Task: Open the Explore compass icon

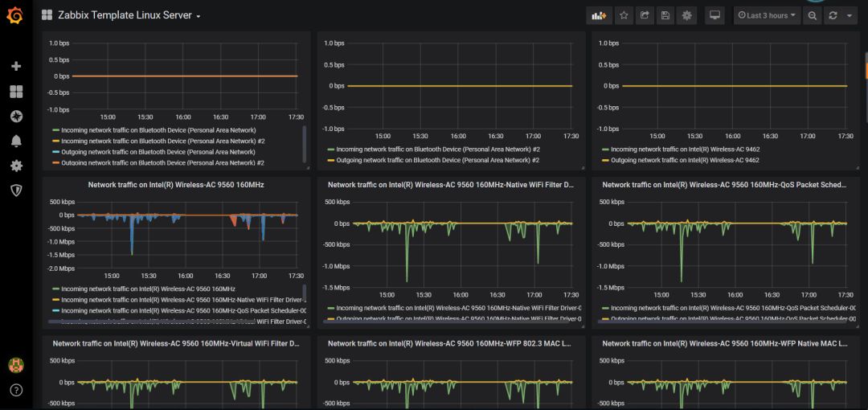Action: point(16,117)
